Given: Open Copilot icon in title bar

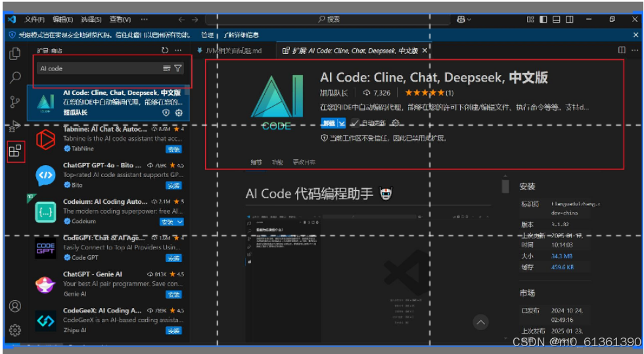Looking at the screenshot, I should [x=461, y=19].
